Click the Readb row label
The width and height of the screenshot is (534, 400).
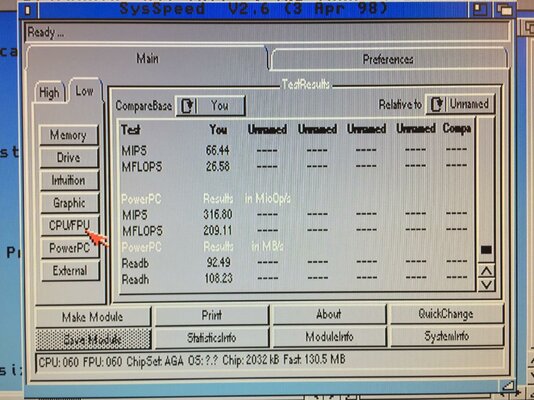click(x=135, y=263)
